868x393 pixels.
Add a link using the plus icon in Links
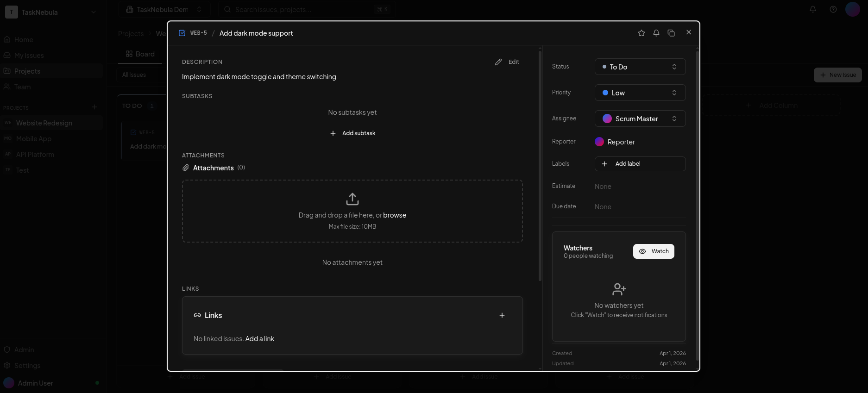coord(502,315)
